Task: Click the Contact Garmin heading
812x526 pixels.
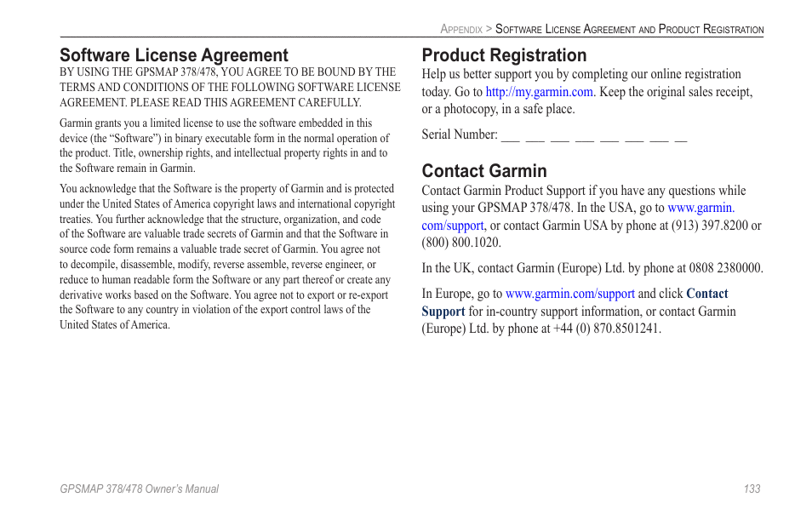Action: [483, 171]
